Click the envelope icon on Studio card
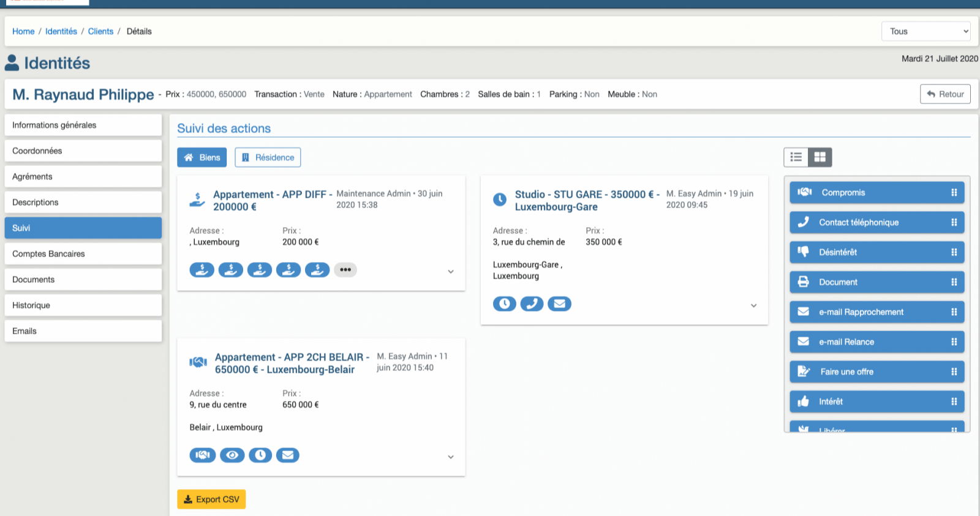The height and width of the screenshot is (516, 980). [559, 304]
